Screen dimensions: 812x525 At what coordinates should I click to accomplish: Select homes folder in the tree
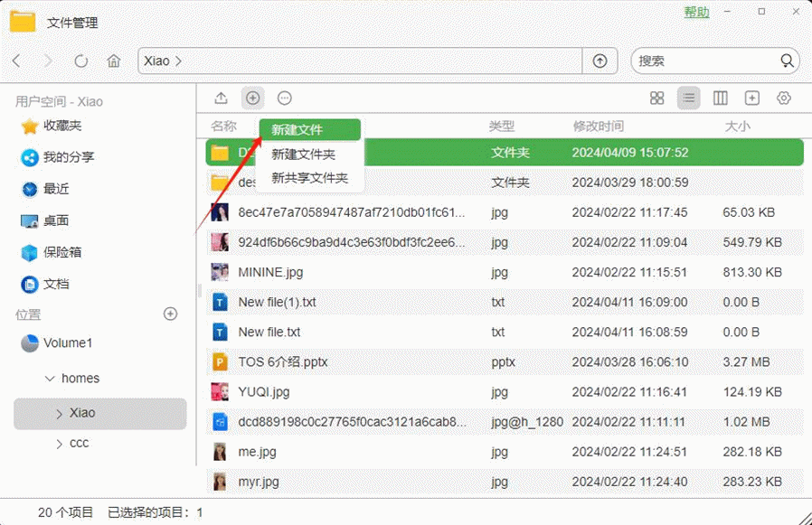click(80, 379)
